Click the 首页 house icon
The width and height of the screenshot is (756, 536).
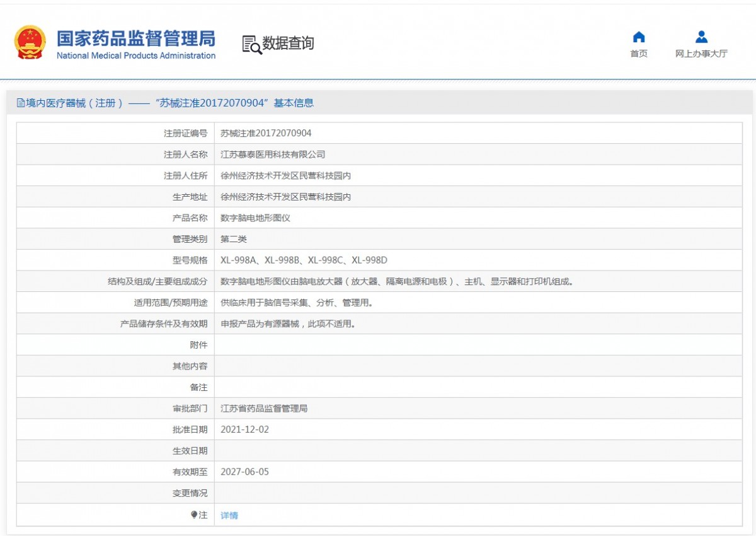click(x=639, y=37)
